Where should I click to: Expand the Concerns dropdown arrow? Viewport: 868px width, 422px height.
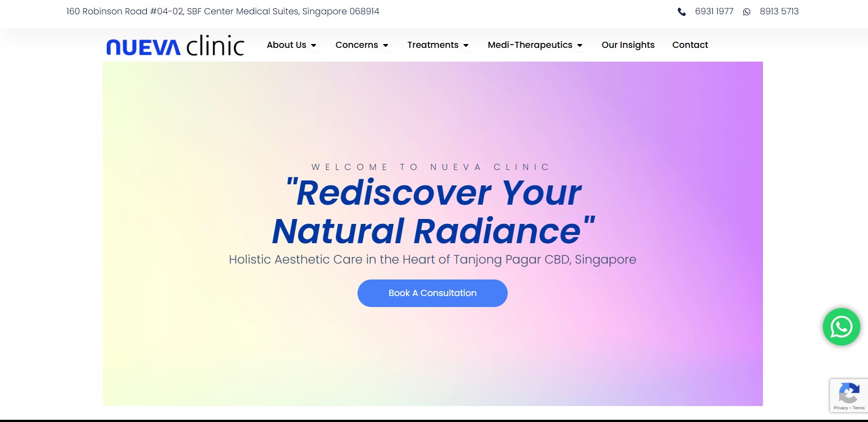(x=386, y=46)
